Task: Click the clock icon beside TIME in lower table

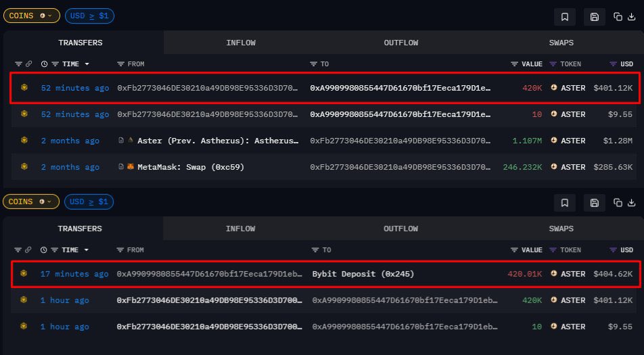Action: 45,250
